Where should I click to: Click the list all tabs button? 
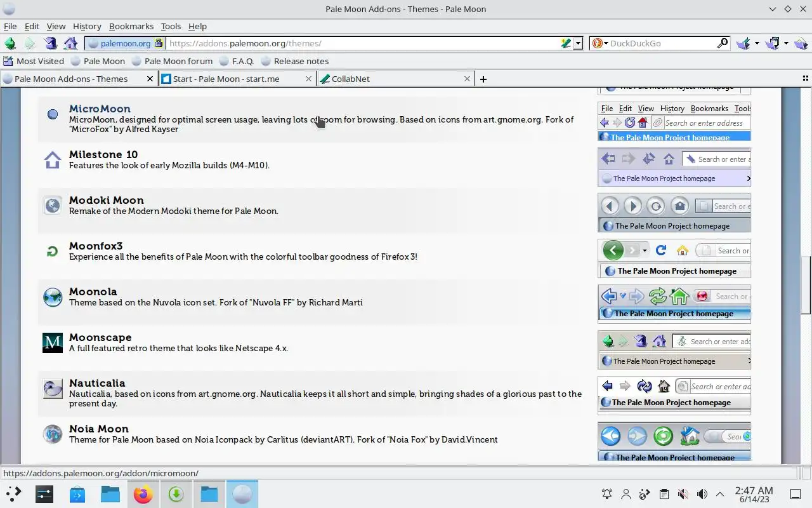click(x=806, y=79)
